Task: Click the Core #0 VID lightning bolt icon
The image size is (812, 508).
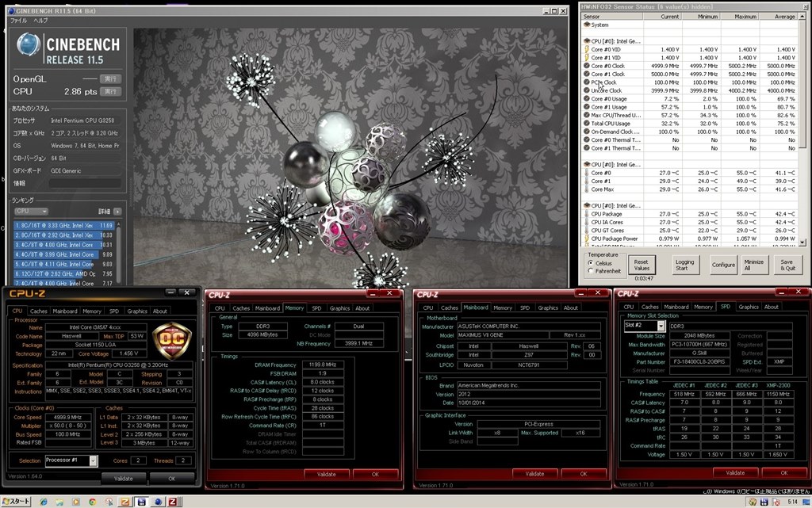Action: (587, 49)
